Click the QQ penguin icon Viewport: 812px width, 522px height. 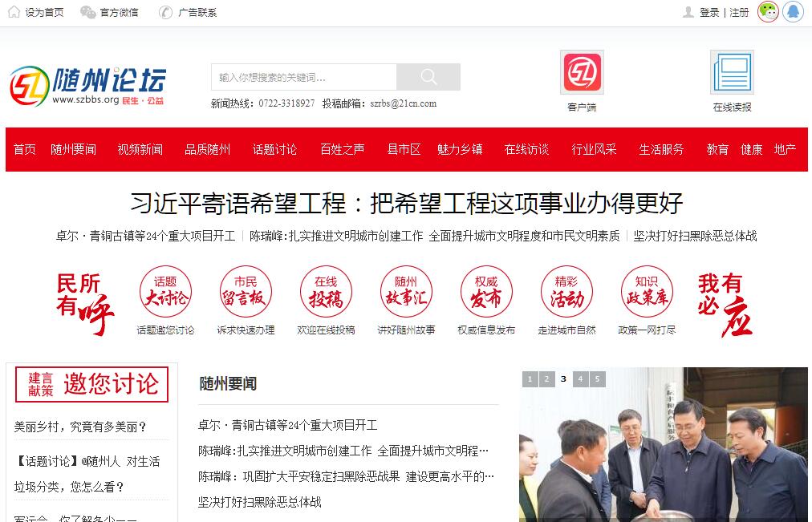pyautogui.click(x=793, y=12)
